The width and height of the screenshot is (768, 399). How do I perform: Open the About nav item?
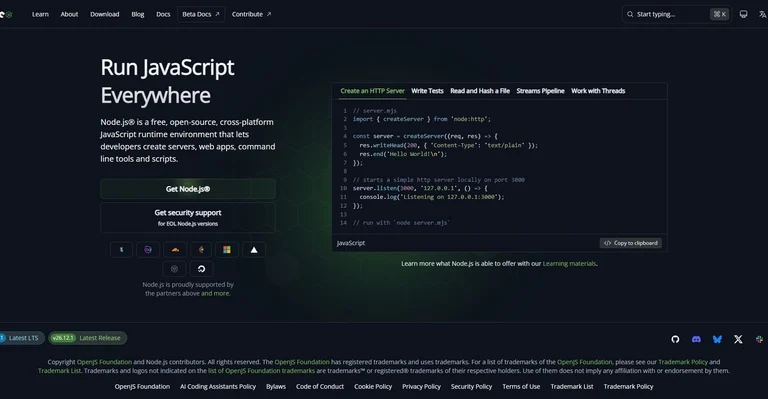click(x=69, y=14)
